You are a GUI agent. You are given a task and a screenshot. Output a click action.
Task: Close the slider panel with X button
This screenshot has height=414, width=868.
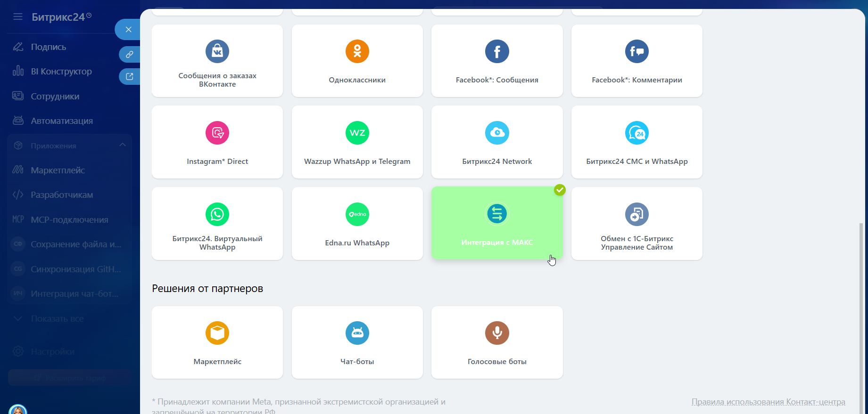coord(128,30)
